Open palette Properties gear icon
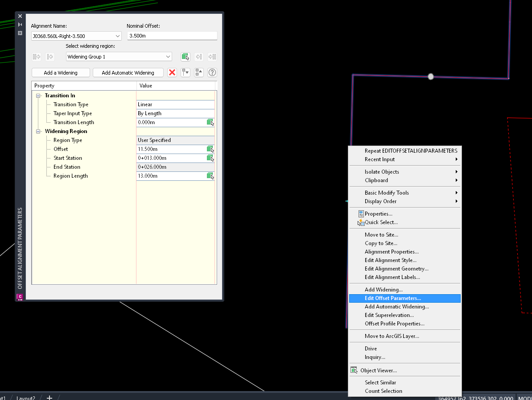 20,33
